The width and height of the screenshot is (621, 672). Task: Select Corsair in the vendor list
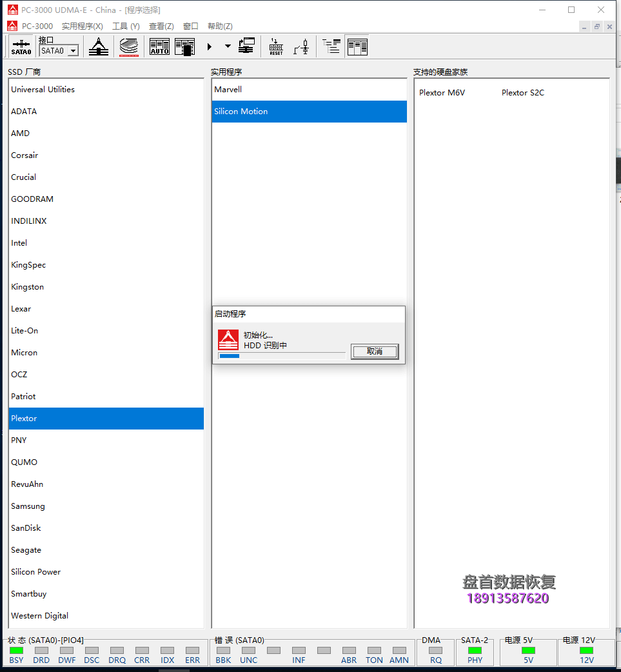tap(106, 155)
